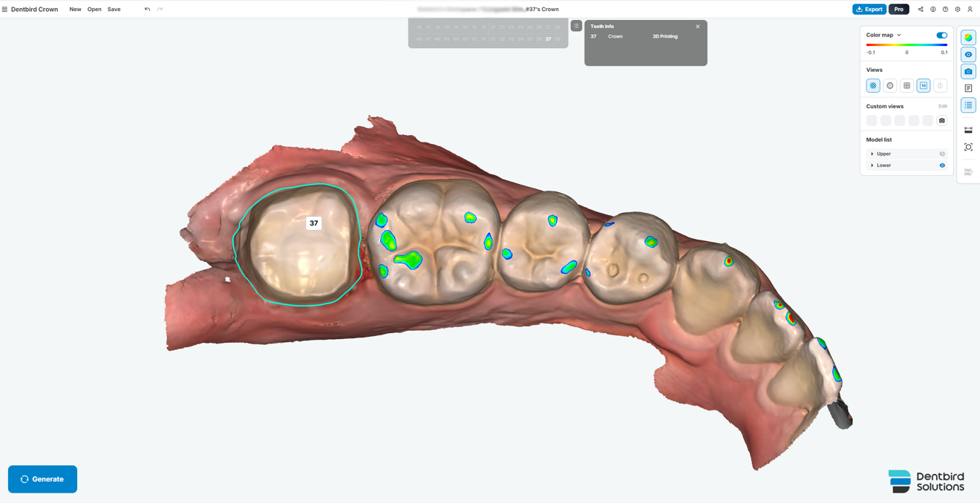This screenshot has height=503, width=980.
Task: Open the Color map dropdown
Action: pyautogui.click(x=898, y=35)
